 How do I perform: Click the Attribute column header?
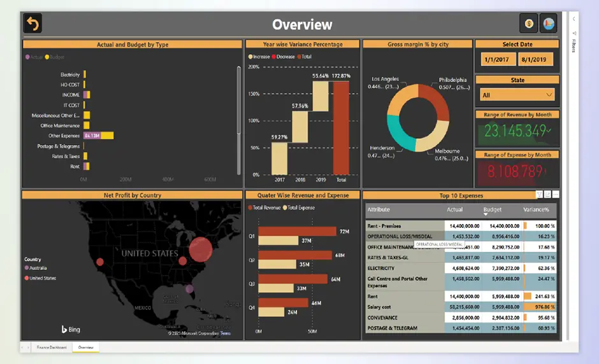coord(379,209)
